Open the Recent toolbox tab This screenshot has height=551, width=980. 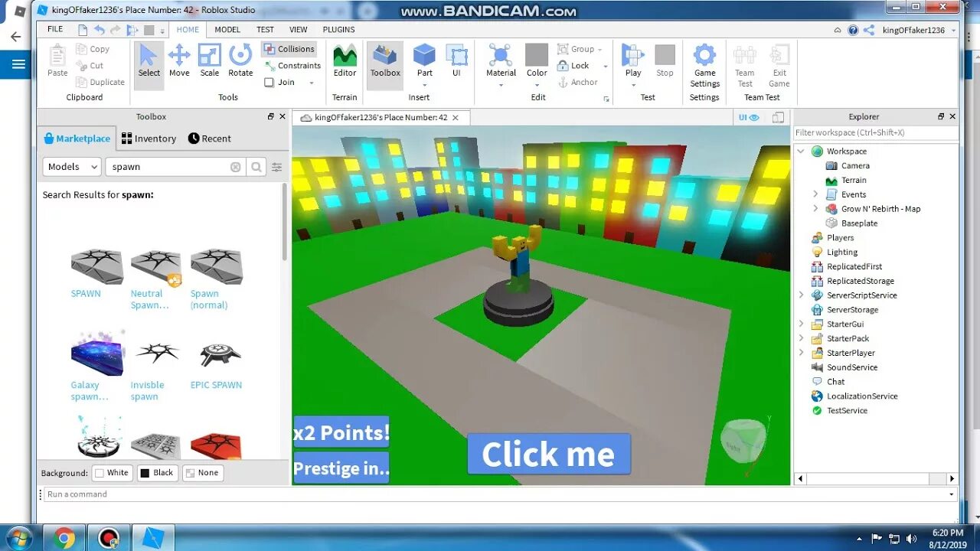[210, 139]
